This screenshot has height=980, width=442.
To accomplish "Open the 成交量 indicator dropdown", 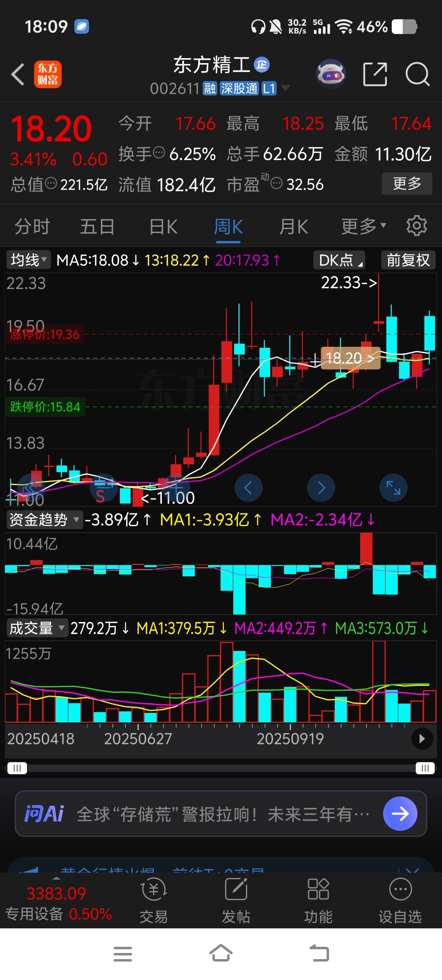I will click(x=37, y=628).
